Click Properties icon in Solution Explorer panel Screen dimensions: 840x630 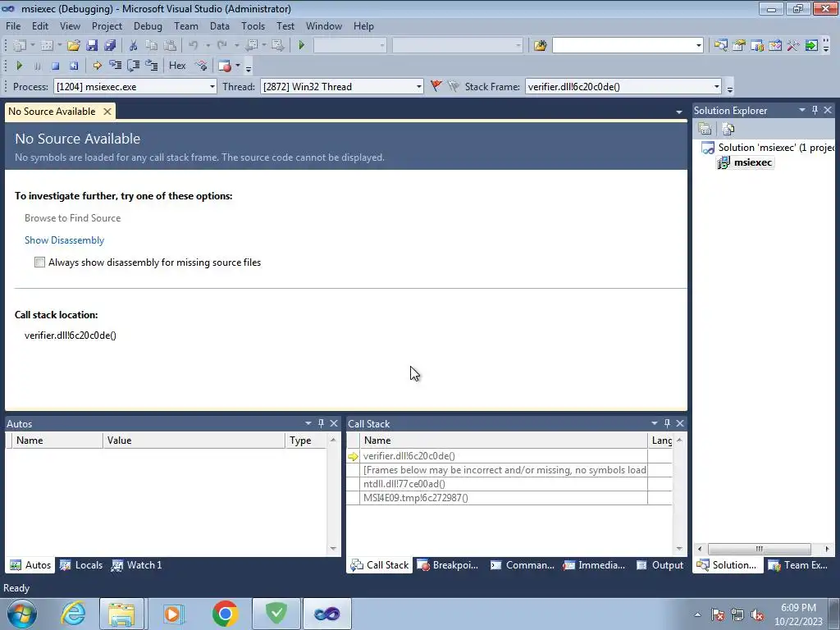(705, 129)
